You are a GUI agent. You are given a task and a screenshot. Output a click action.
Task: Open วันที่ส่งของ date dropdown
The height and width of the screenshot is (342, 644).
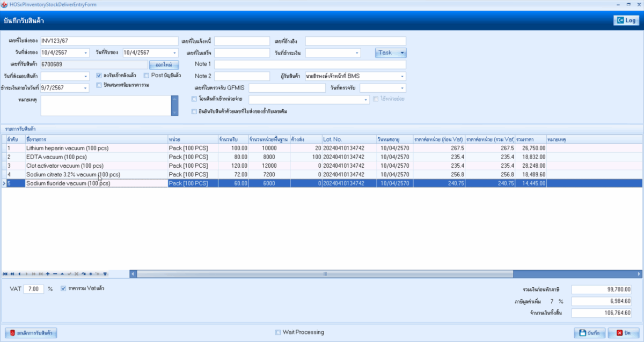tap(86, 53)
